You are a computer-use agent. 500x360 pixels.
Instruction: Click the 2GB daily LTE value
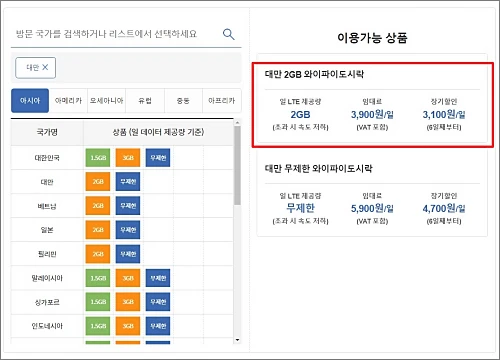pos(300,115)
